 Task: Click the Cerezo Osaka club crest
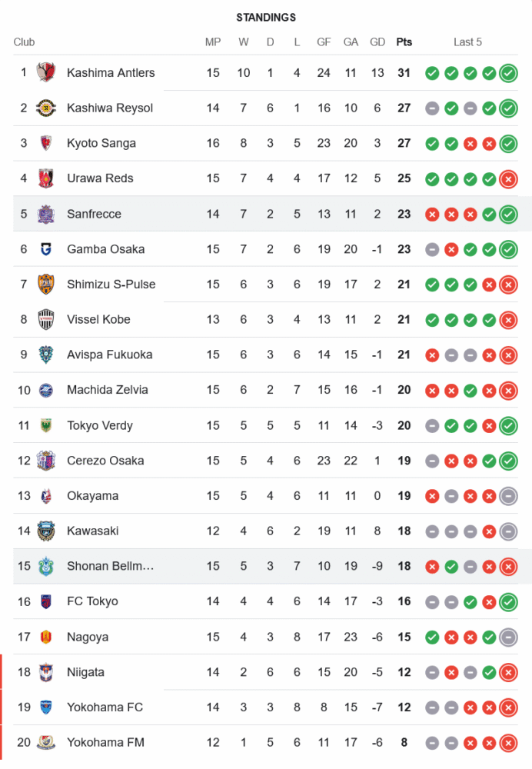tap(46, 461)
